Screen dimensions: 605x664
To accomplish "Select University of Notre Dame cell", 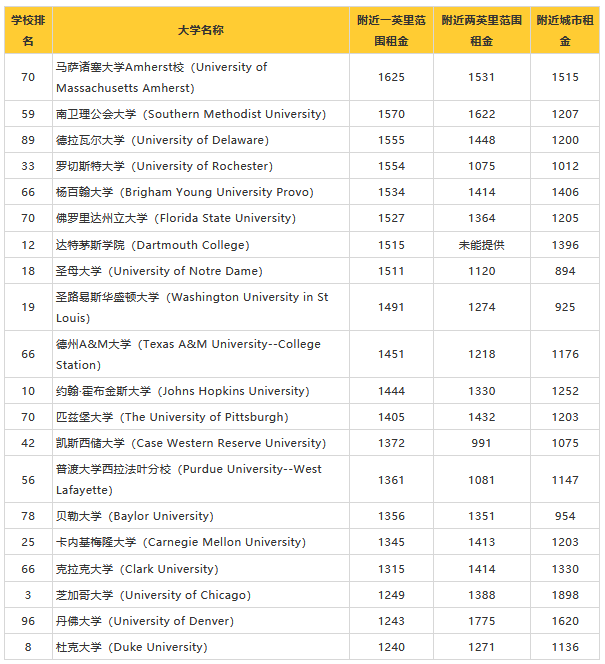I will pyautogui.click(x=201, y=271).
